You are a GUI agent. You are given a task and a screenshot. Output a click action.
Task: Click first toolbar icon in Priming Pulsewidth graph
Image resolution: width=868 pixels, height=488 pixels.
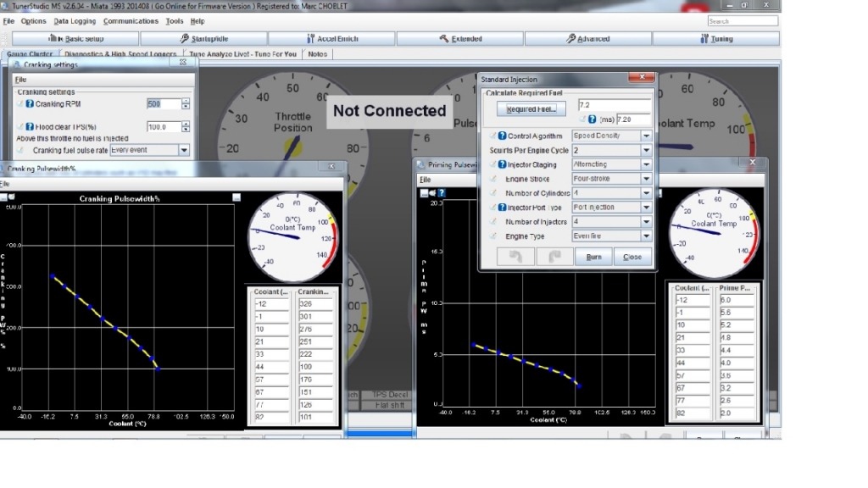tap(425, 193)
